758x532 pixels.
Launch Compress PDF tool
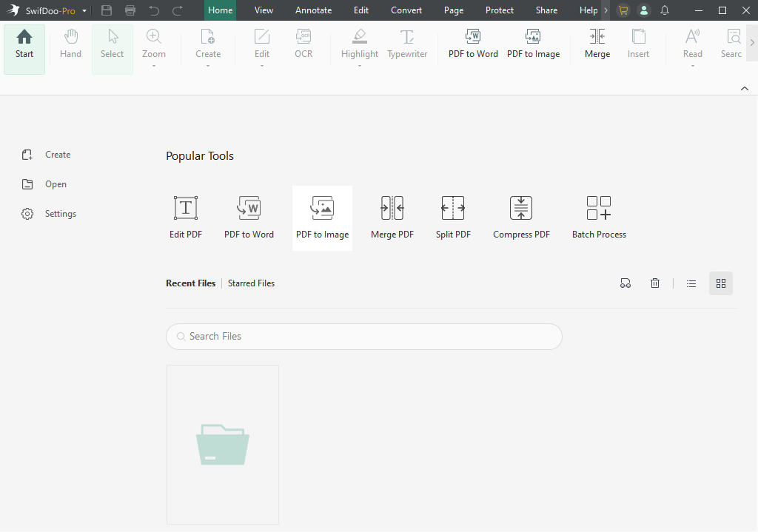(521, 218)
